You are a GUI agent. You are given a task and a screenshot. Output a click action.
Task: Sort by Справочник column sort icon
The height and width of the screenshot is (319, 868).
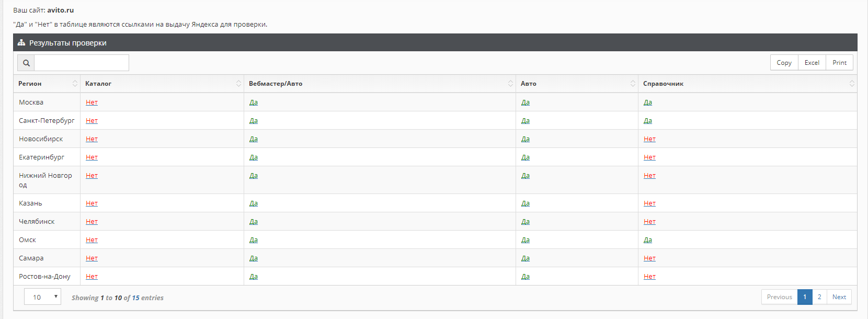[851, 84]
